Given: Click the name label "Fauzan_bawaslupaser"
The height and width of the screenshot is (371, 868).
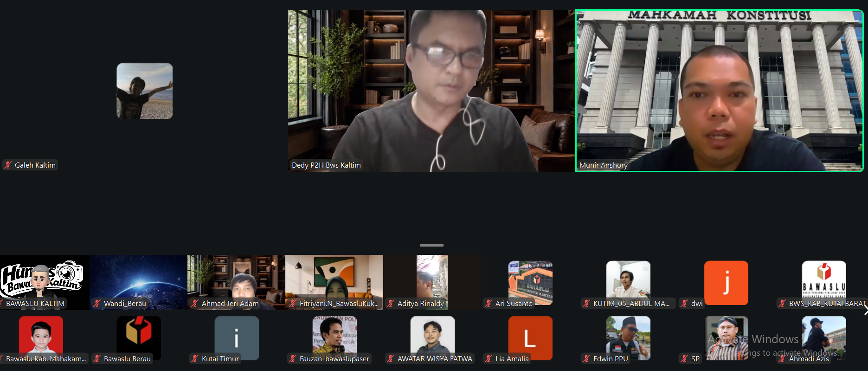Looking at the screenshot, I should pos(334,358).
